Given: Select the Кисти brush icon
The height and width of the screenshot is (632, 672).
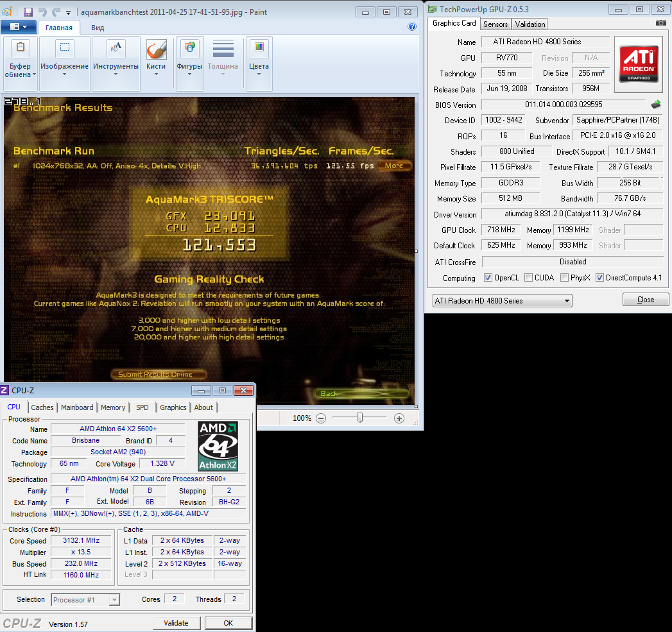Looking at the screenshot, I should [156, 49].
